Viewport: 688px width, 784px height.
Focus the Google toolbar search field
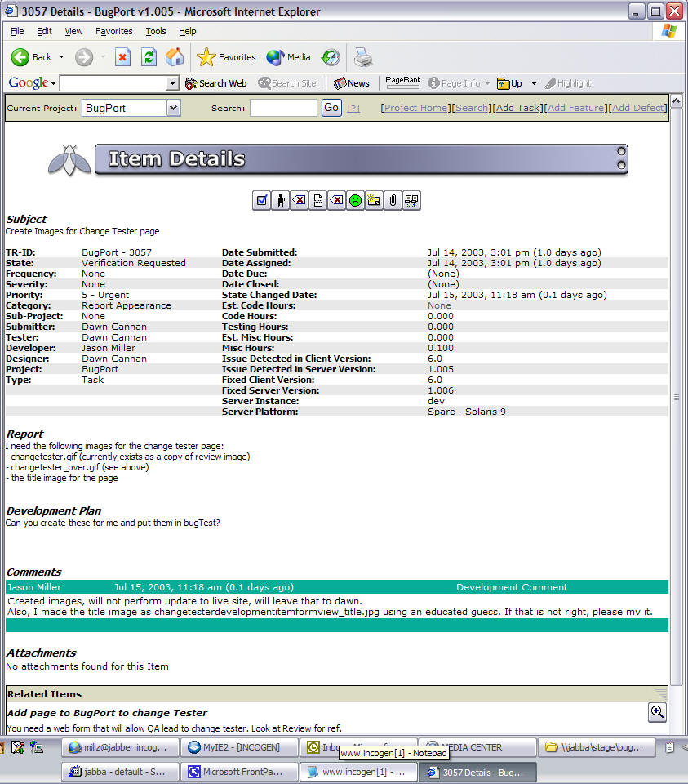[113, 83]
